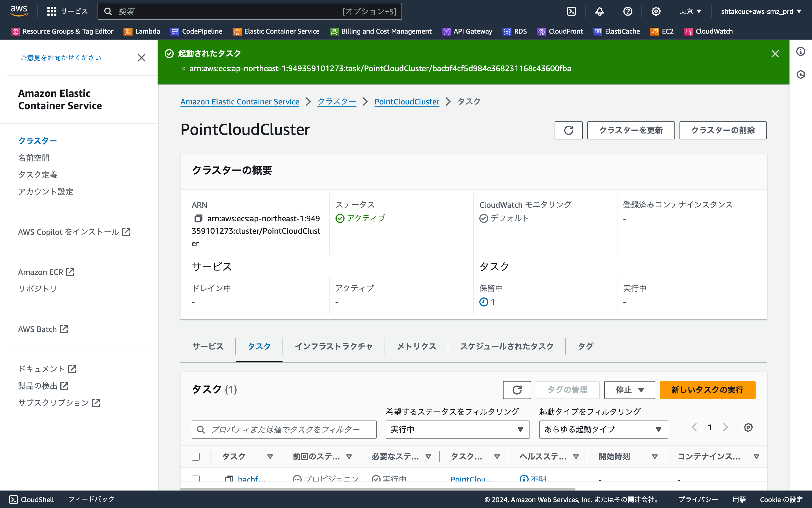Viewport: 812px width, 508px height.
Task: Open Billing and Cost Management shortcut
Action: pyautogui.click(x=381, y=31)
